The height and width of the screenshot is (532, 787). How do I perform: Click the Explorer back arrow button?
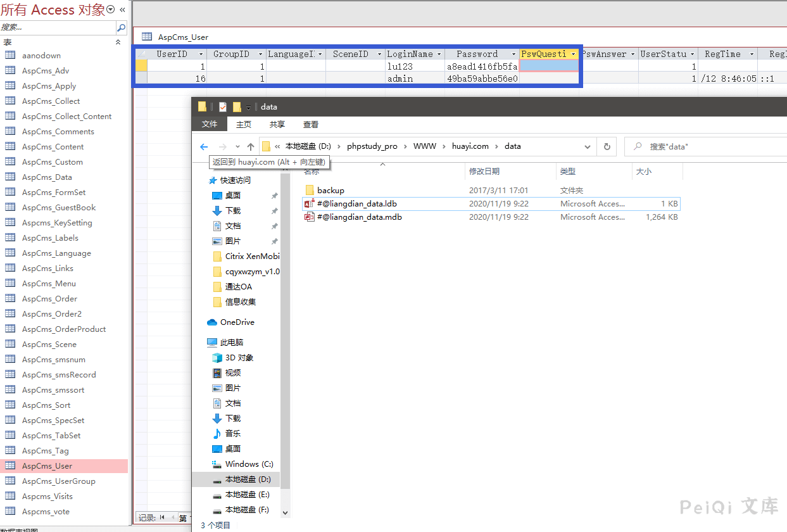[x=204, y=146]
